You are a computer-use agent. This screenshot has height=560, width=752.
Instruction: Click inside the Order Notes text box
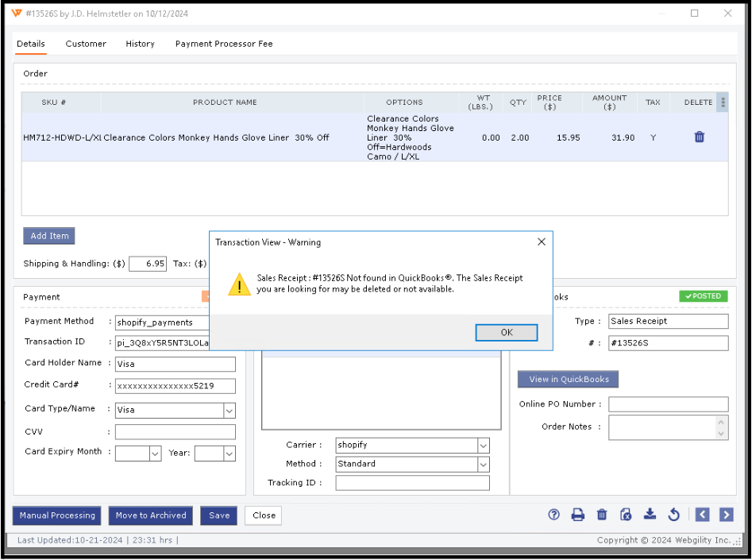[x=661, y=427]
